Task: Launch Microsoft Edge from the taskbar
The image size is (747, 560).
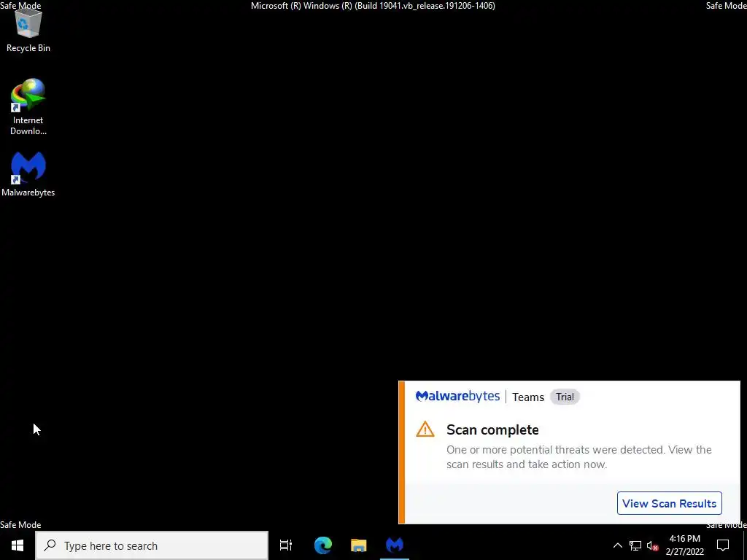Action: 323,545
